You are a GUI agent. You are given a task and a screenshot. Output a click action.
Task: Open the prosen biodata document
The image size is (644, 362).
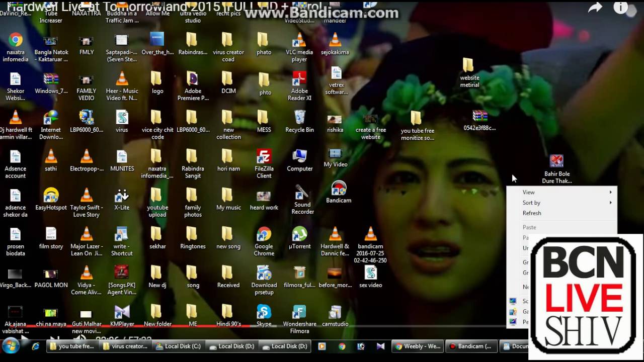coord(16,241)
